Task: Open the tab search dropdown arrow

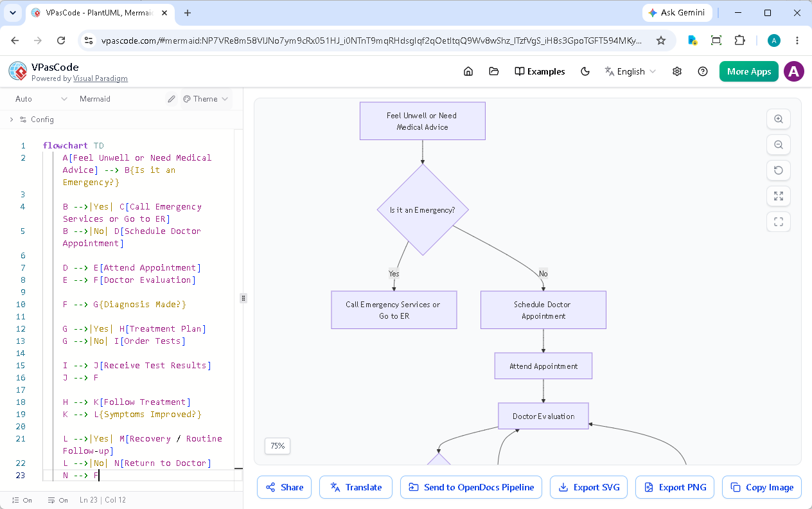Action: [12, 13]
